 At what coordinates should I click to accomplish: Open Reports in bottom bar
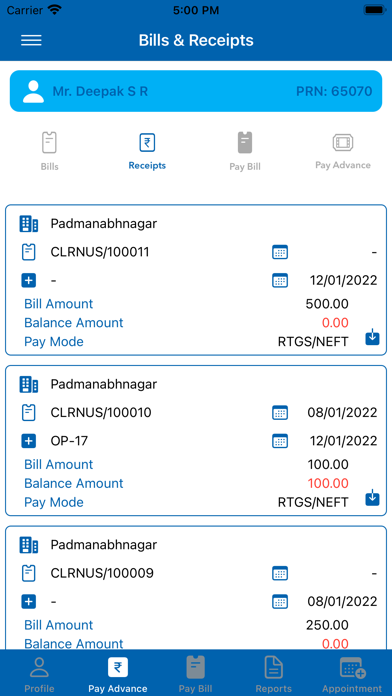tap(273, 675)
